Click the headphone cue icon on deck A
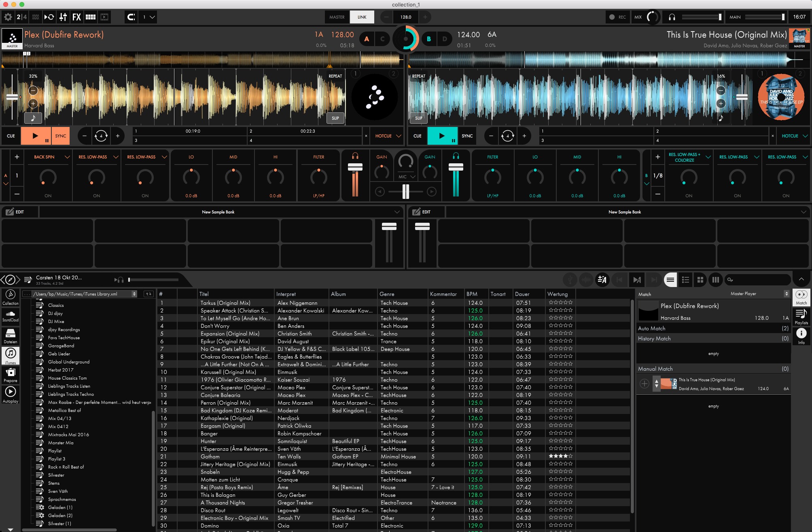 point(355,156)
